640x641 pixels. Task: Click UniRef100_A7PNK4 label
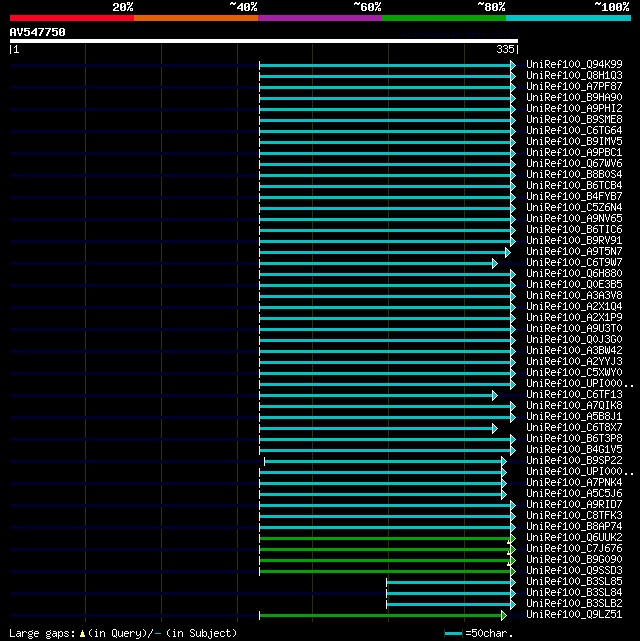coord(574,483)
